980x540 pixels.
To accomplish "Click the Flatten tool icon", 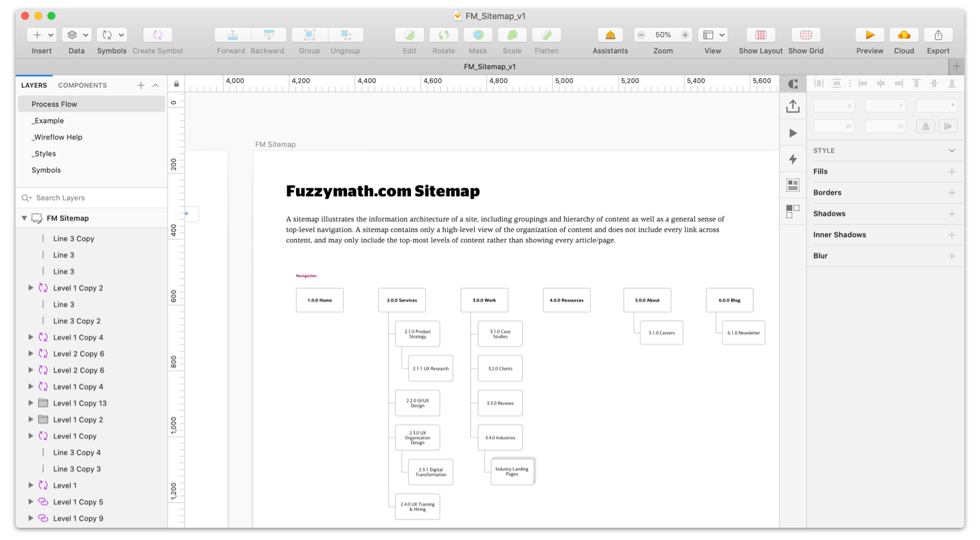I will (546, 35).
